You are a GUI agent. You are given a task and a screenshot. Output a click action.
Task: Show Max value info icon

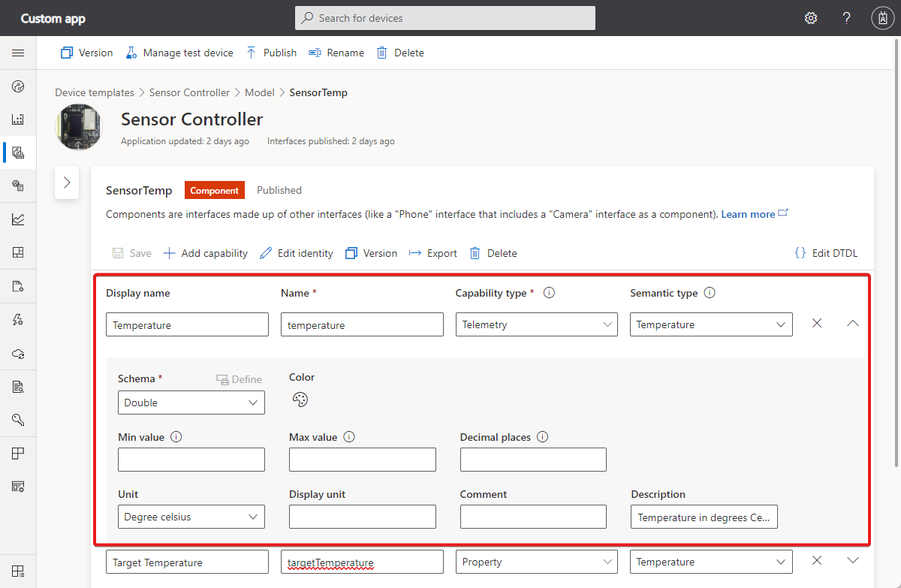click(349, 437)
